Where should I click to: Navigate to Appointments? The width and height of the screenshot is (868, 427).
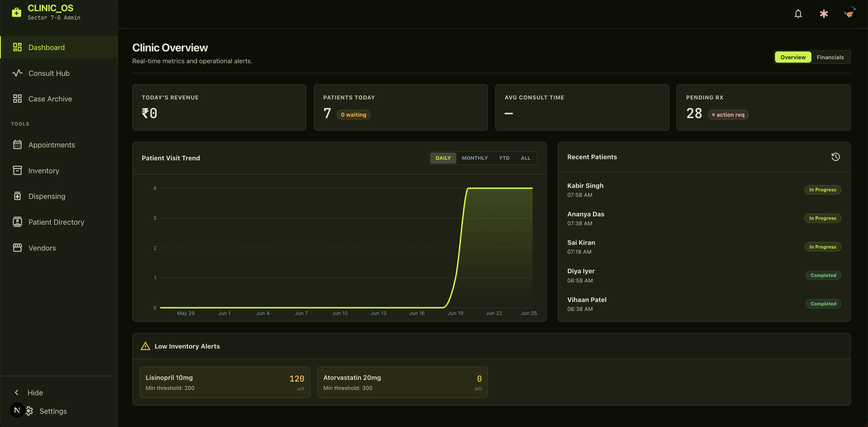point(59,145)
